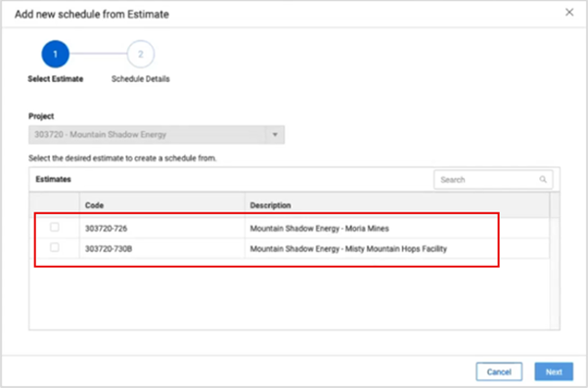
Task: Open the Project dropdown arrow
Action: [275, 135]
